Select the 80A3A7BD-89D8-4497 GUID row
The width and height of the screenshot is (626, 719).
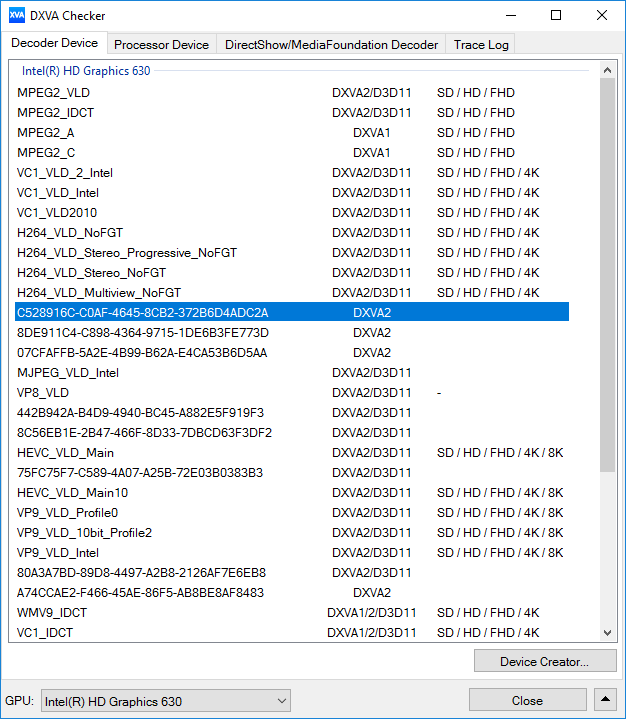[292, 573]
